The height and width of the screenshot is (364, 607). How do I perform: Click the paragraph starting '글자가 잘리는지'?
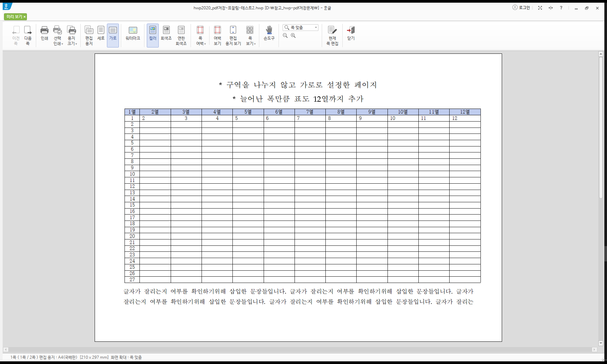coord(299,297)
